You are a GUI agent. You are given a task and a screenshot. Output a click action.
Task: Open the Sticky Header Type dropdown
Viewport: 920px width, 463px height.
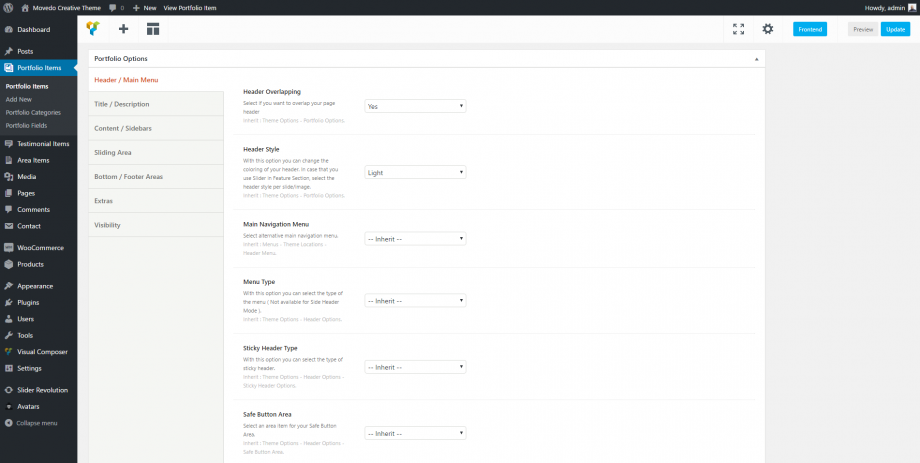click(415, 367)
